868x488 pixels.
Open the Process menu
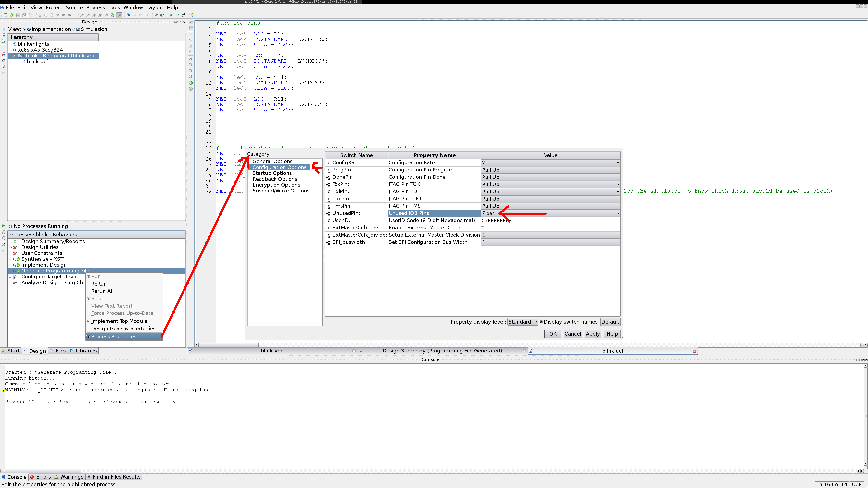[x=95, y=7]
